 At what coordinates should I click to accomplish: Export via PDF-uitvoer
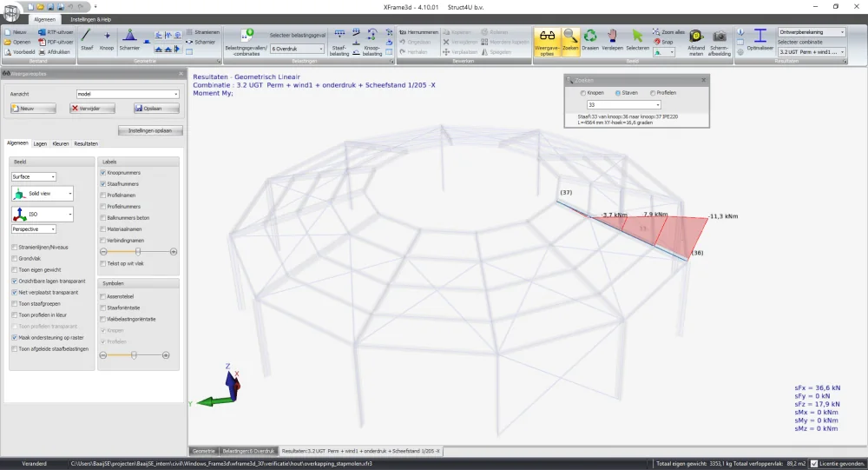tap(56, 42)
